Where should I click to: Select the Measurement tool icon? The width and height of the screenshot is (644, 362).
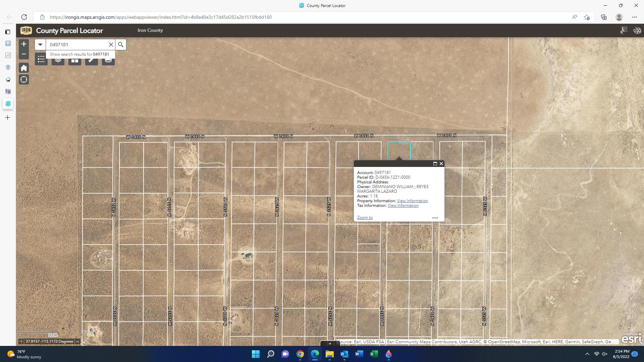pos(91,59)
